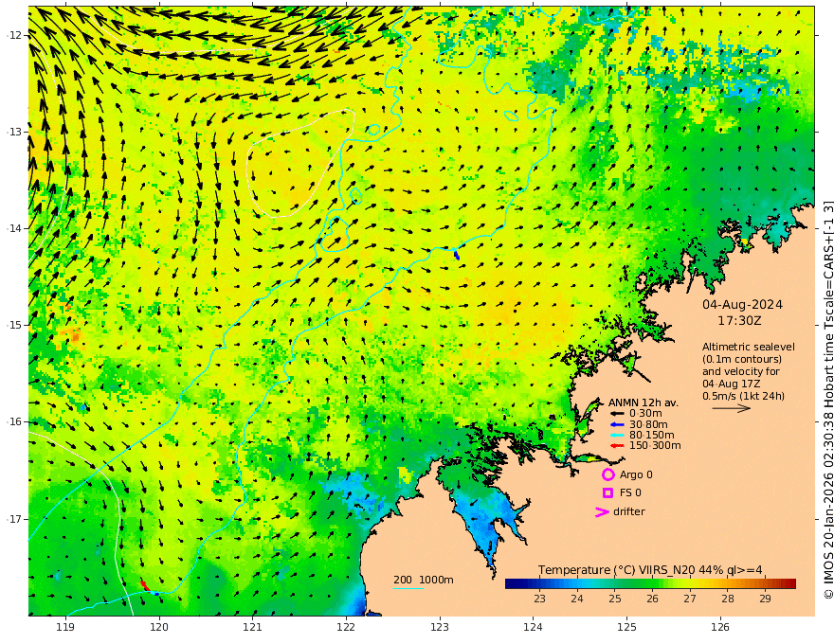
Task: Click the 'Argo 0' legend label
Action: tap(636, 475)
